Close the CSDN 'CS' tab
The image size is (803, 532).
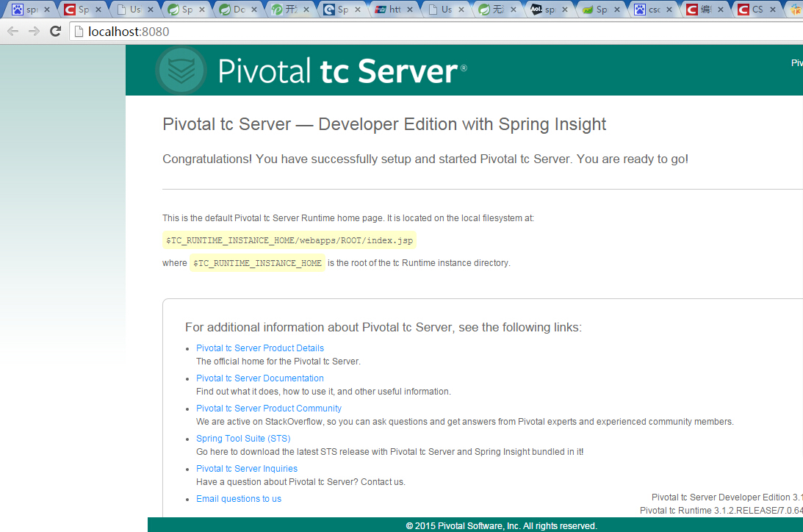[773, 10]
